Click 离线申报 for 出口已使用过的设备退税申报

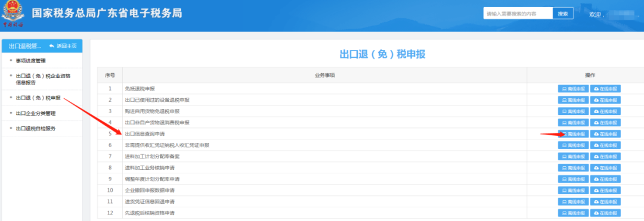[x=573, y=100]
